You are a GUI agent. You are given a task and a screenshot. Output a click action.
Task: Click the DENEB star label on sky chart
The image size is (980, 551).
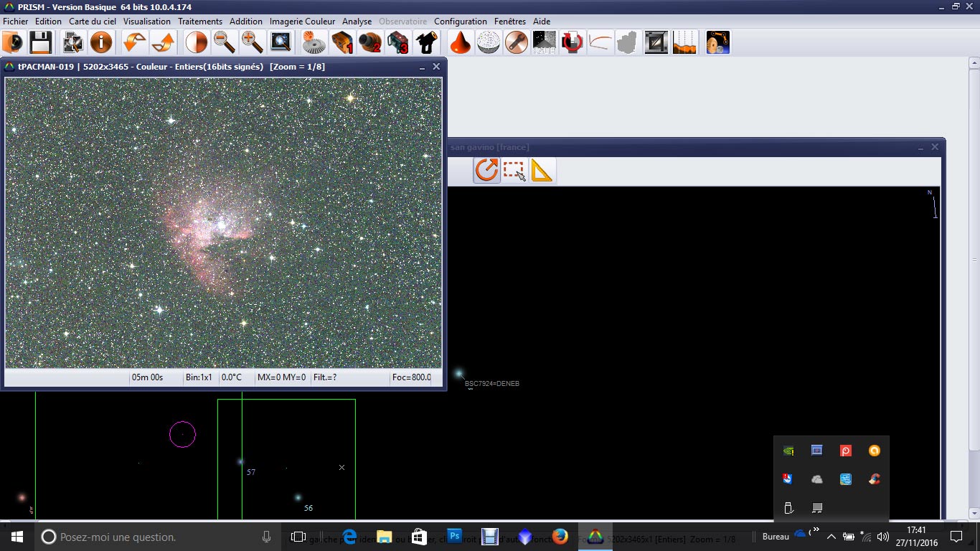[x=492, y=384]
